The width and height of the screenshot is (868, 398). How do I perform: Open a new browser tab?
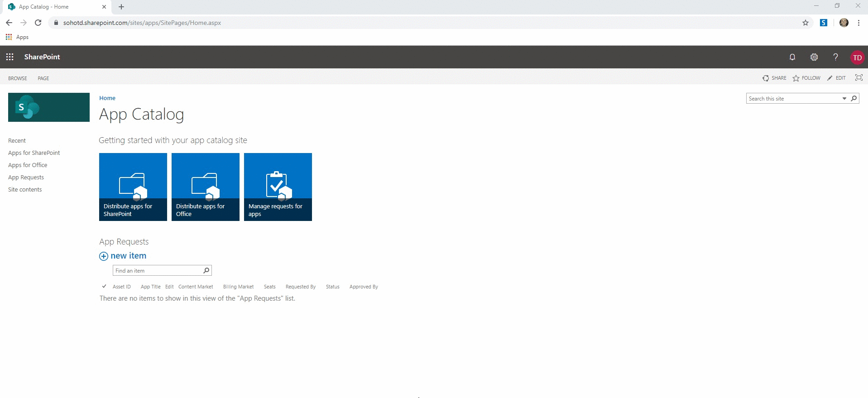pos(121,7)
